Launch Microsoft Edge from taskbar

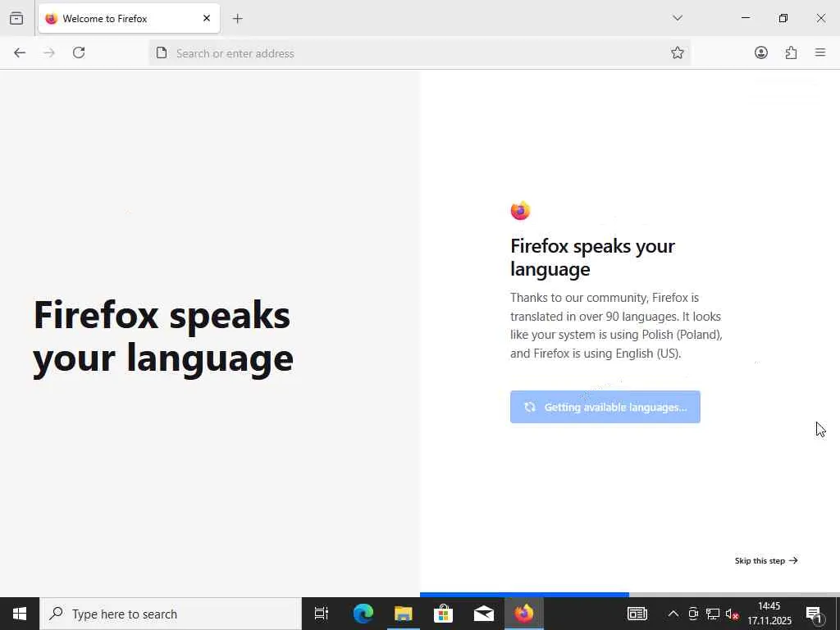(363, 614)
